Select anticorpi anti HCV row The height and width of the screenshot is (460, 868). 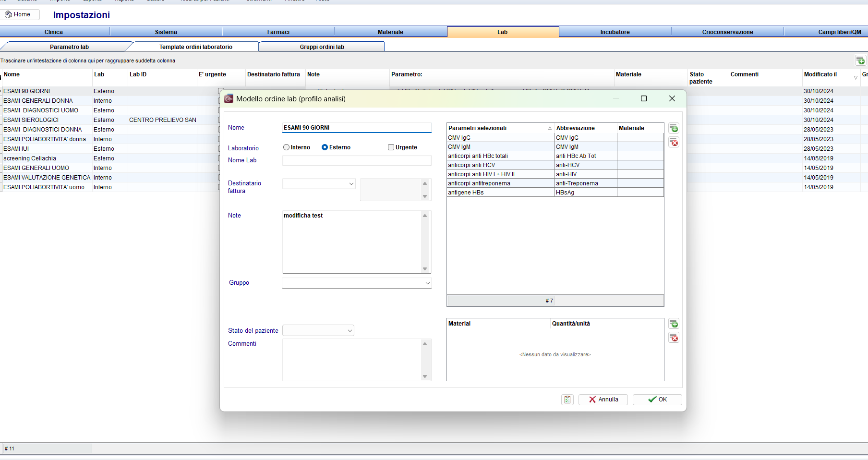[x=555, y=165]
